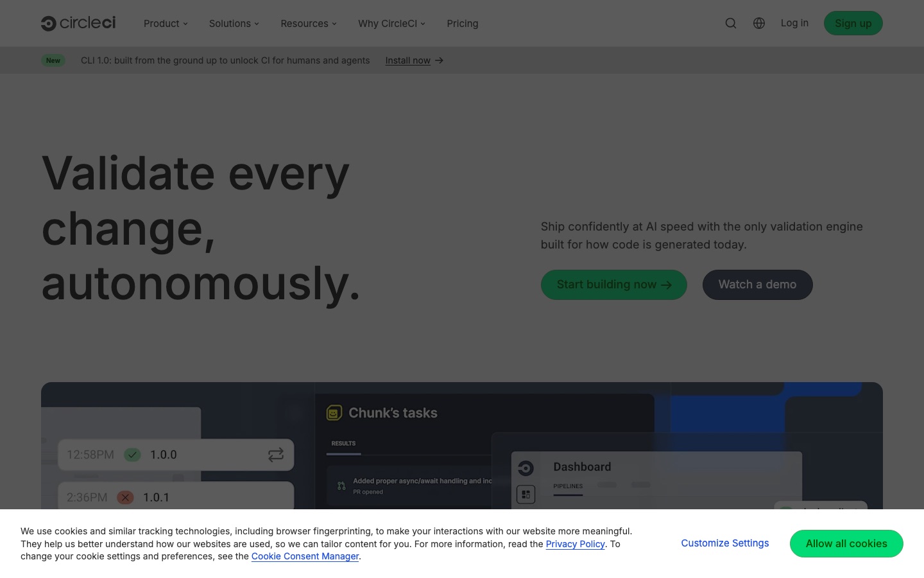Click the New badge in announcement bar

(53, 60)
